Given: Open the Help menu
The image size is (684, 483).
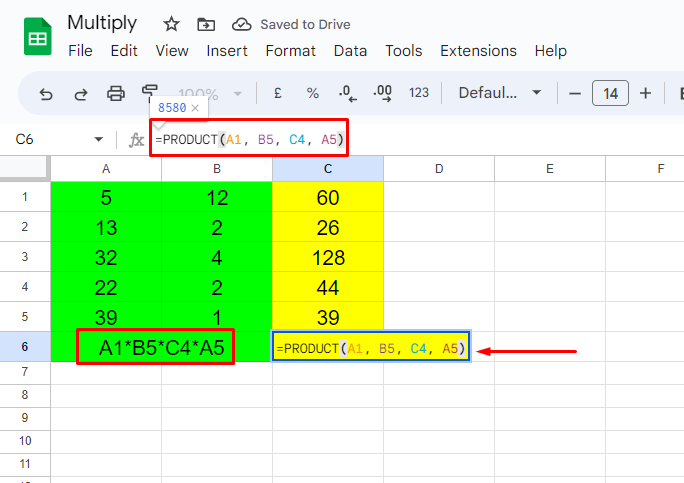Looking at the screenshot, I should click(551, 51).
